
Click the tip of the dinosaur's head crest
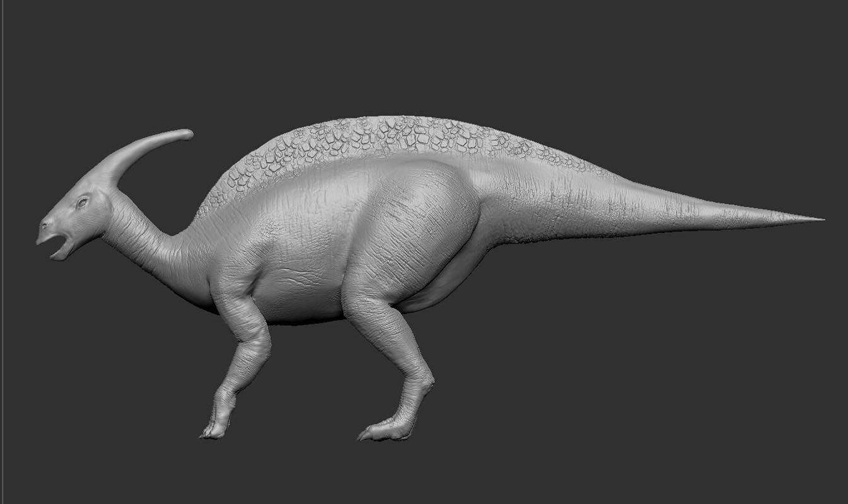[x=187, y=134]
